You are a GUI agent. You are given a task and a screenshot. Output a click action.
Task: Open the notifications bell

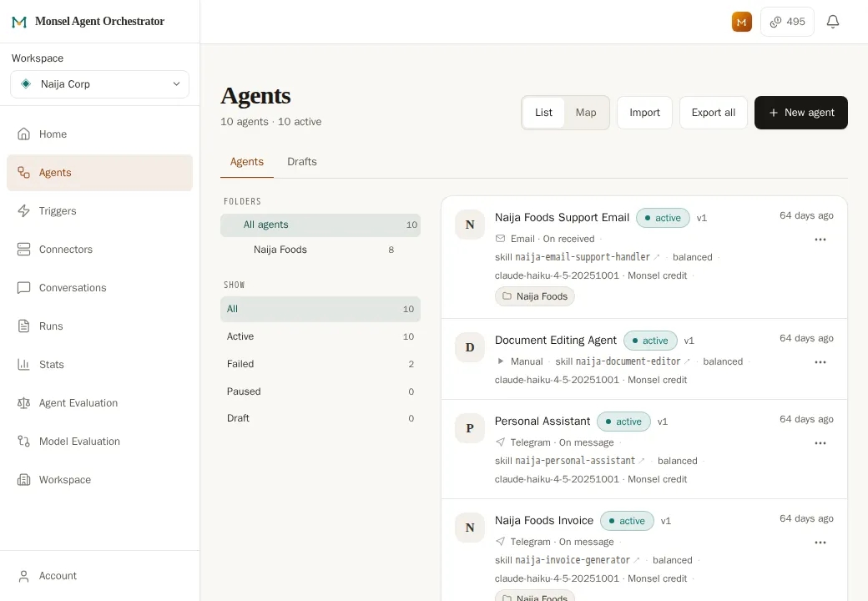[x=833, y=22]
